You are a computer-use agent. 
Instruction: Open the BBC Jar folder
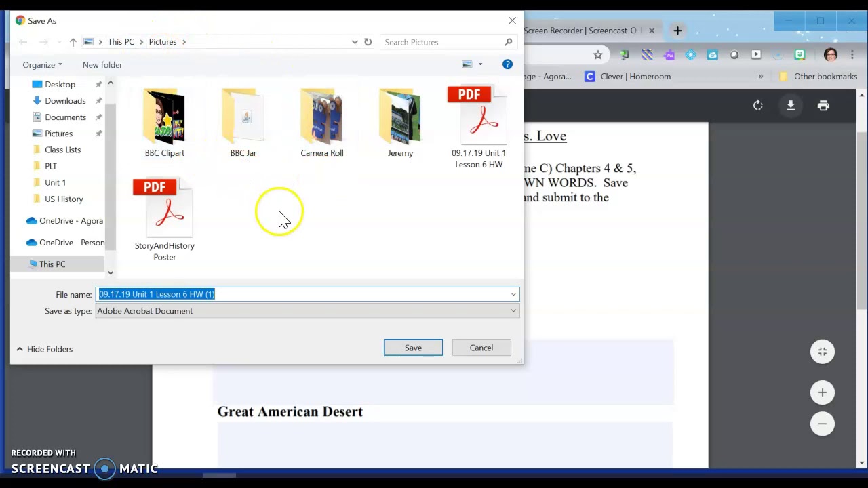click(x=243, y=123)
